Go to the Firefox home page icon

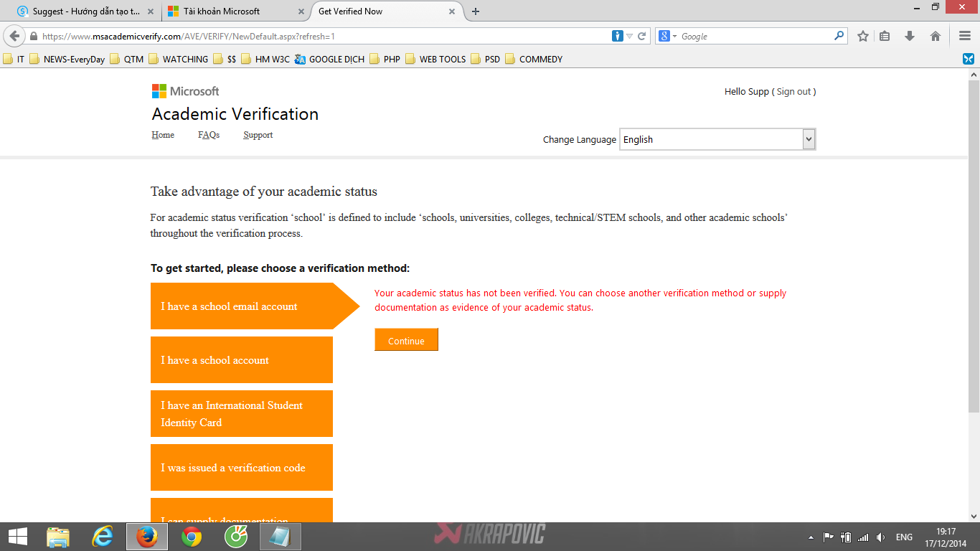(936, 36)
